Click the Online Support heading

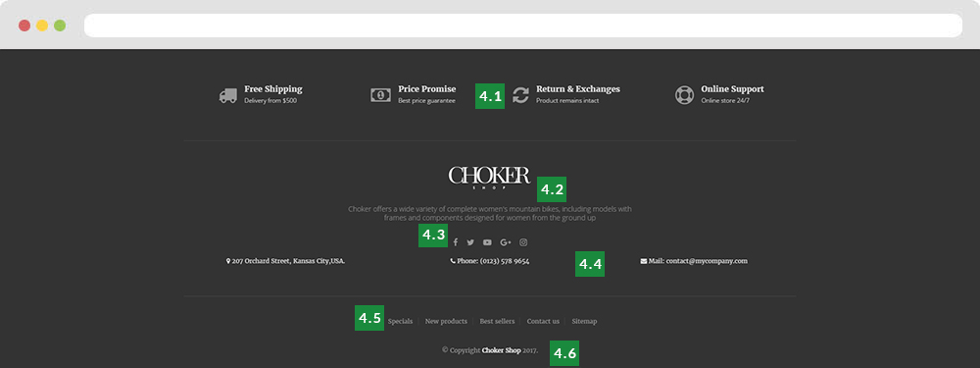(732, 89)
